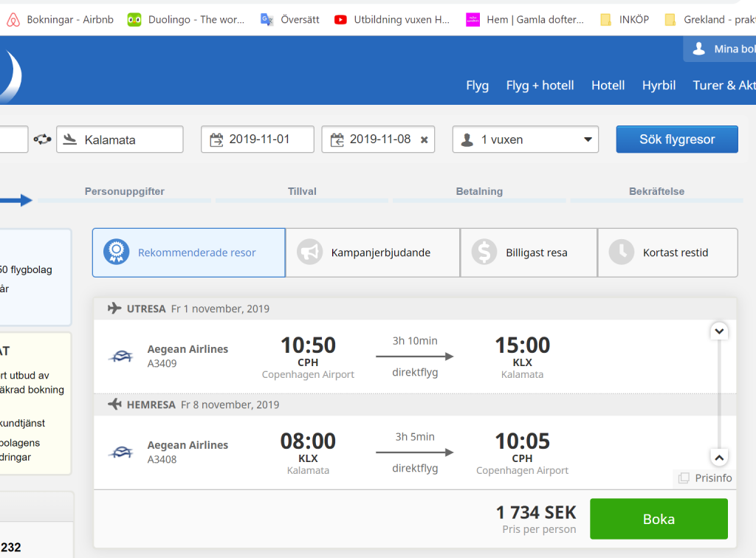Switch to Rekommenderade resor tab

[189, 252]
